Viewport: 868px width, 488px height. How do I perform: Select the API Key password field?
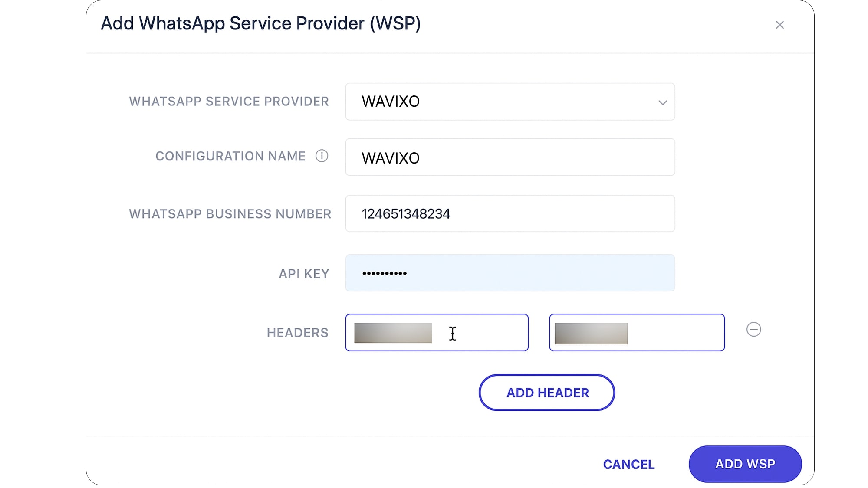coord(510,273)
